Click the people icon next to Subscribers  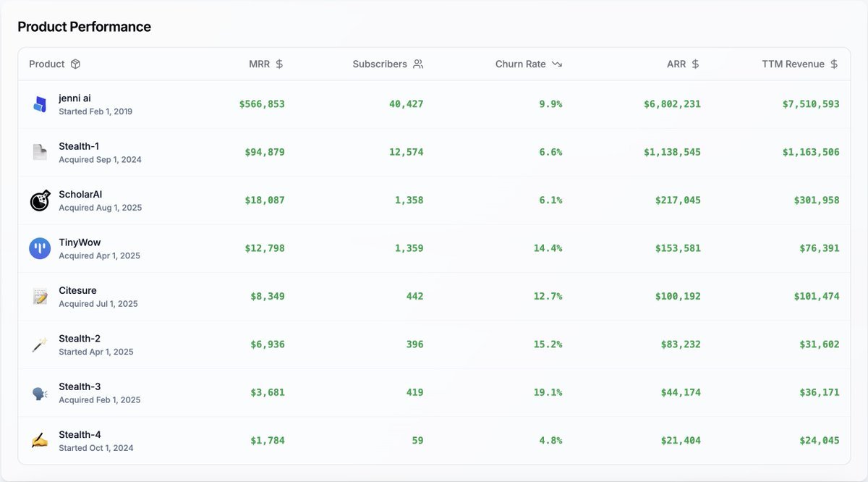coord(418,64)
